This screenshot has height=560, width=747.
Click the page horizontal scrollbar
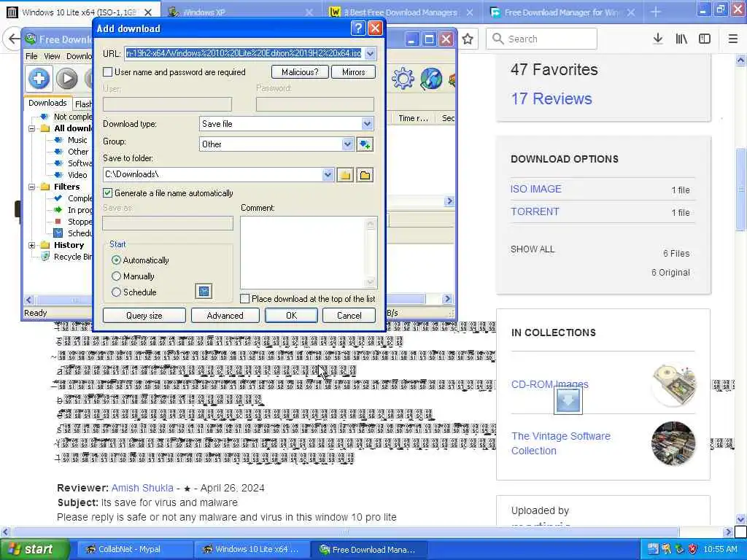pyautogui.click(x=345, y=532)
